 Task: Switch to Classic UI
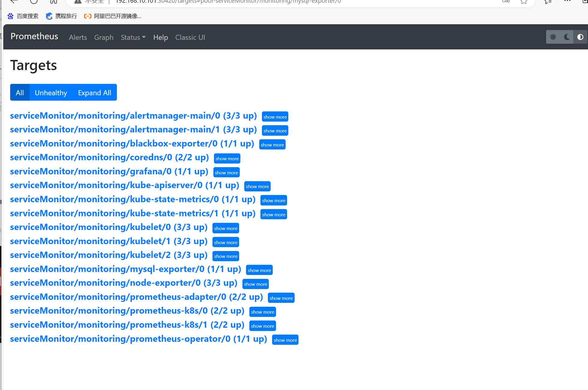tap(190, 37)
